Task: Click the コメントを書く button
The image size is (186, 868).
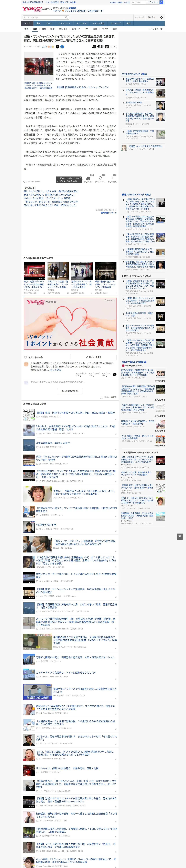Action: coord(93,357)
